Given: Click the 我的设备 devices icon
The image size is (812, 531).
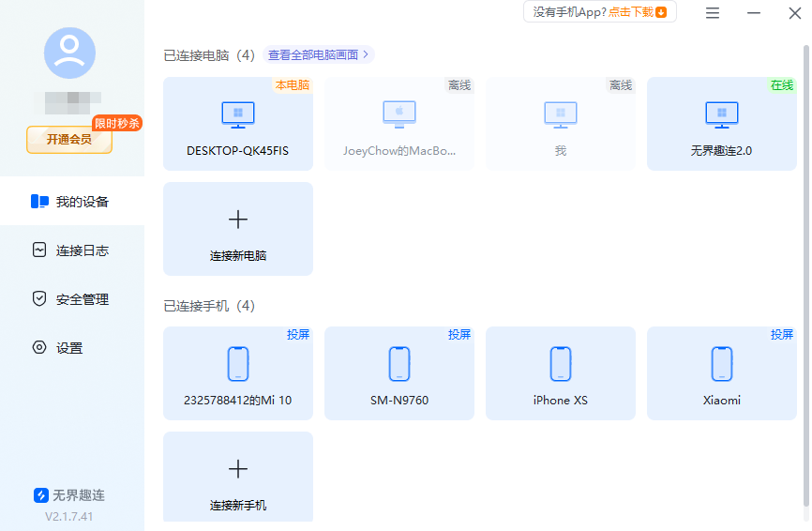Looking at the screenshot, I should tap(40, 202).
